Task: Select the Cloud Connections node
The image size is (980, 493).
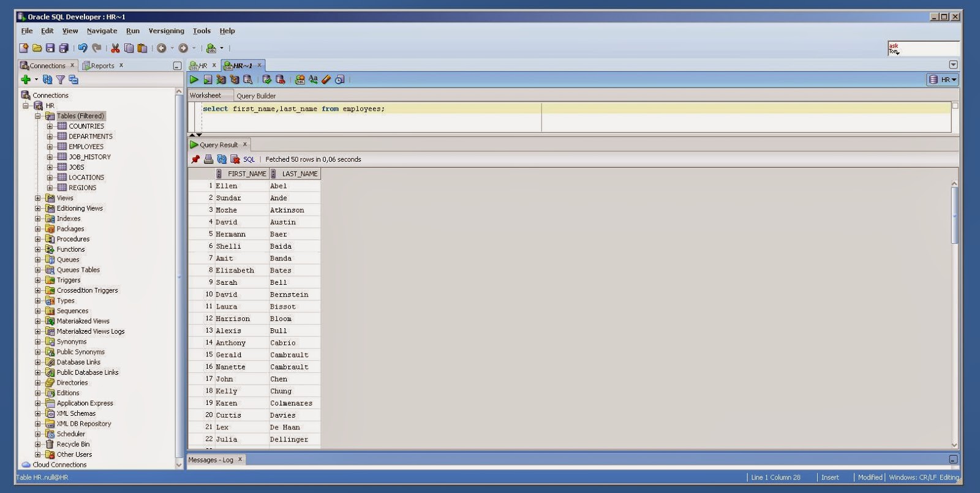Action: tap(59, 465)
